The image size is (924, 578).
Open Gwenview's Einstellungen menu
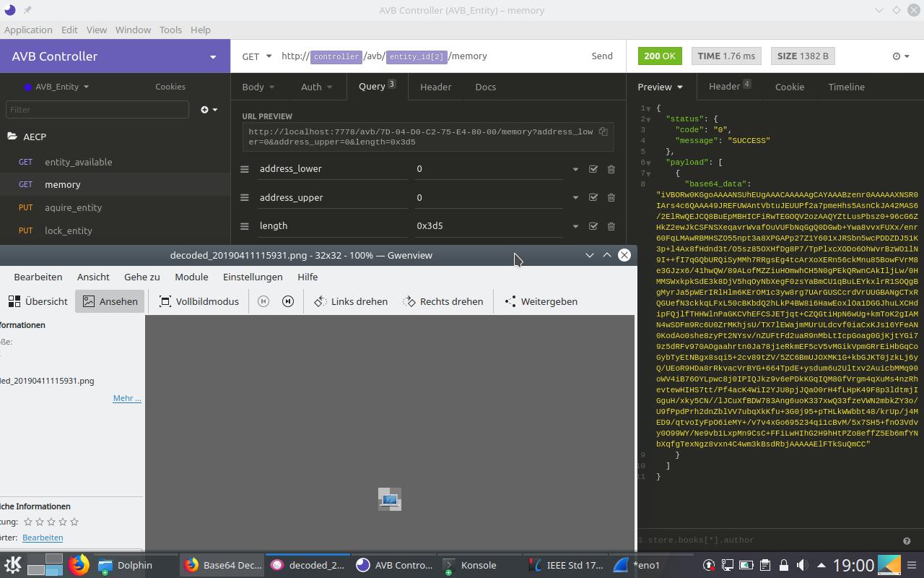253,277
